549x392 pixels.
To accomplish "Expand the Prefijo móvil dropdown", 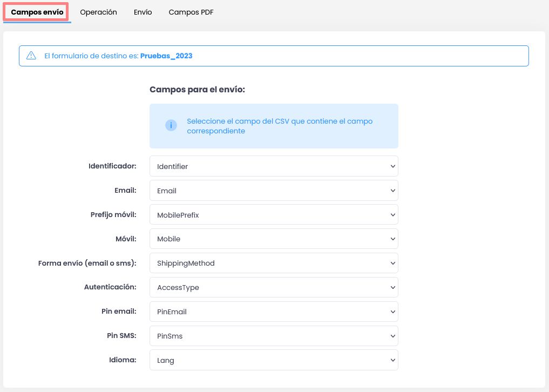I will click(x=274, y=215).
